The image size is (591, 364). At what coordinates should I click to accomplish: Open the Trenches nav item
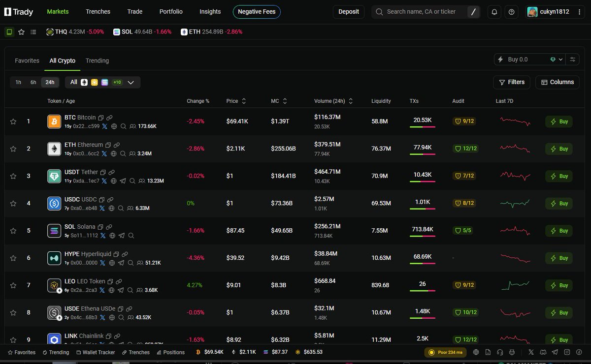click(98, 11)
